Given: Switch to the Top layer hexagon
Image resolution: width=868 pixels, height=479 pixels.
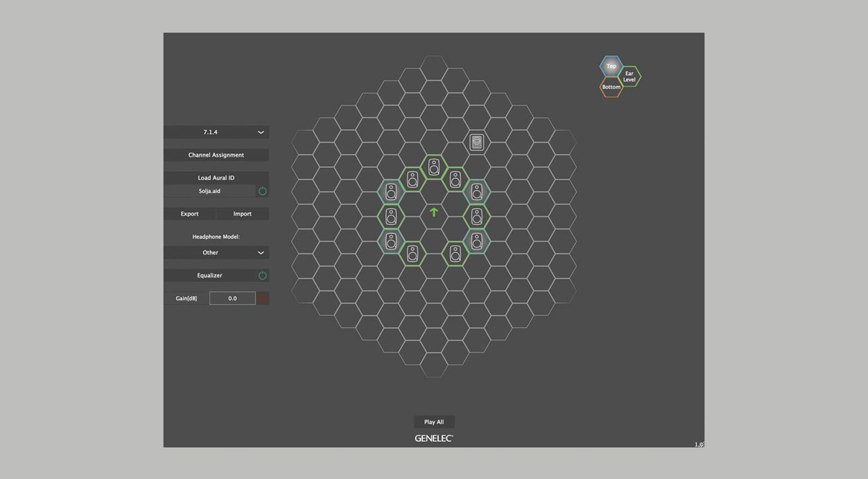Looking at the screenshot, I should [x=611, y=66].
